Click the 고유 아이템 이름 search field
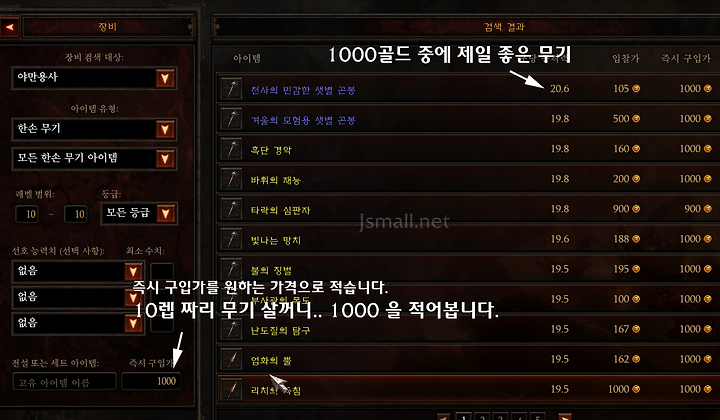Image resolution: width=720 pixels, height=420 pixels. [x=64, y=381]
